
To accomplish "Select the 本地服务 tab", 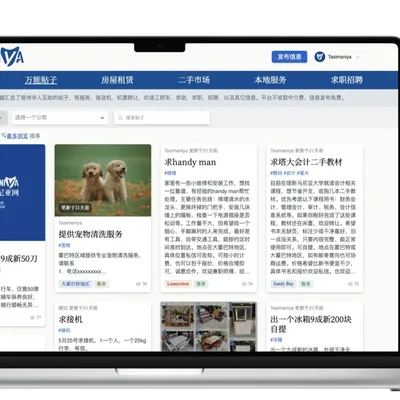I will [x=270, y=80].
